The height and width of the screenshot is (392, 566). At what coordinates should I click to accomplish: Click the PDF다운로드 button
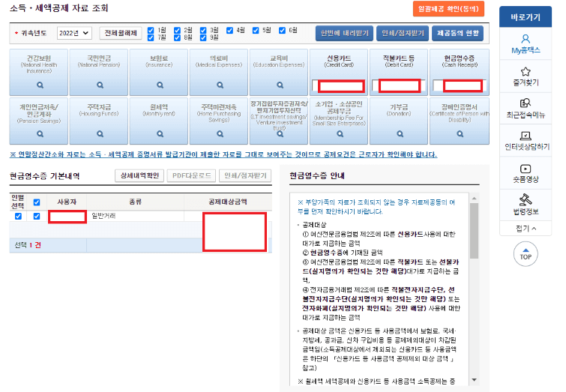pos(191,176)
